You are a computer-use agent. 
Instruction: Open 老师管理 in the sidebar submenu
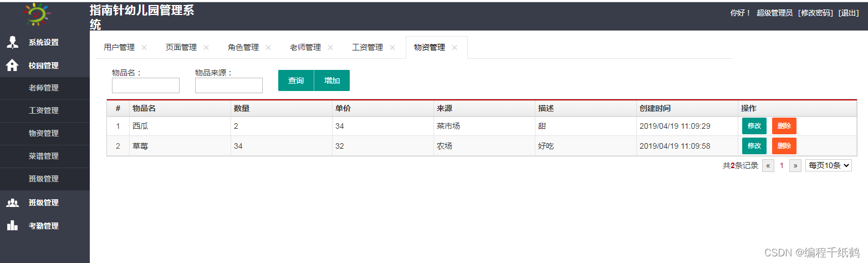44,88
